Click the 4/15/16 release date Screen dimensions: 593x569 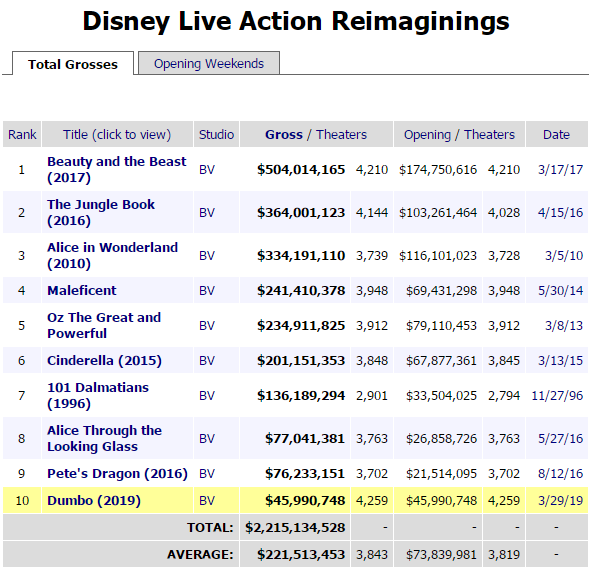click(560, 212)
